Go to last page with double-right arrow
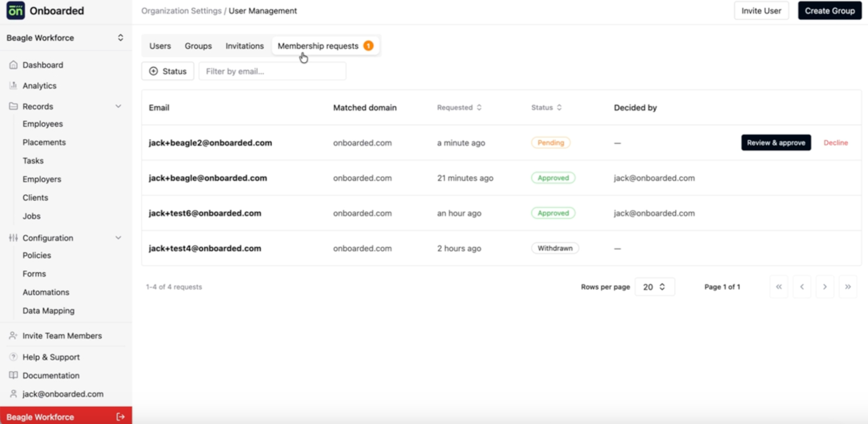This screenshot has width=868, height=424. pos(848,287)
